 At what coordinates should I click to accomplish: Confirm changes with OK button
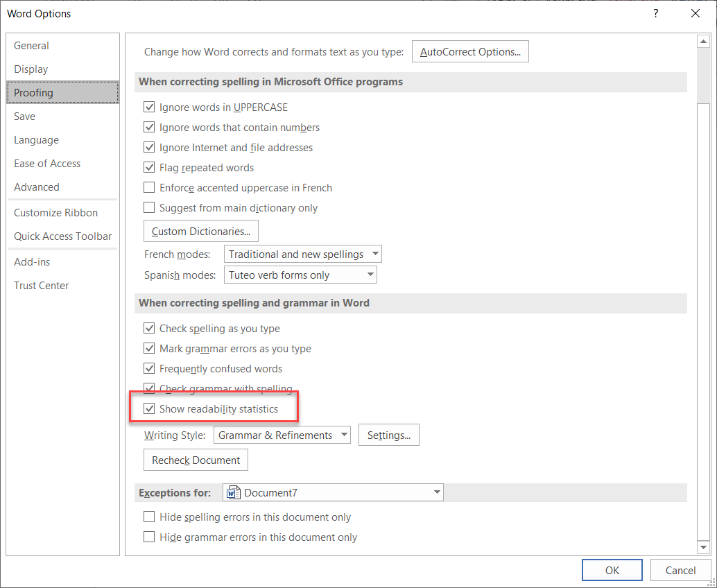point(612,570)
